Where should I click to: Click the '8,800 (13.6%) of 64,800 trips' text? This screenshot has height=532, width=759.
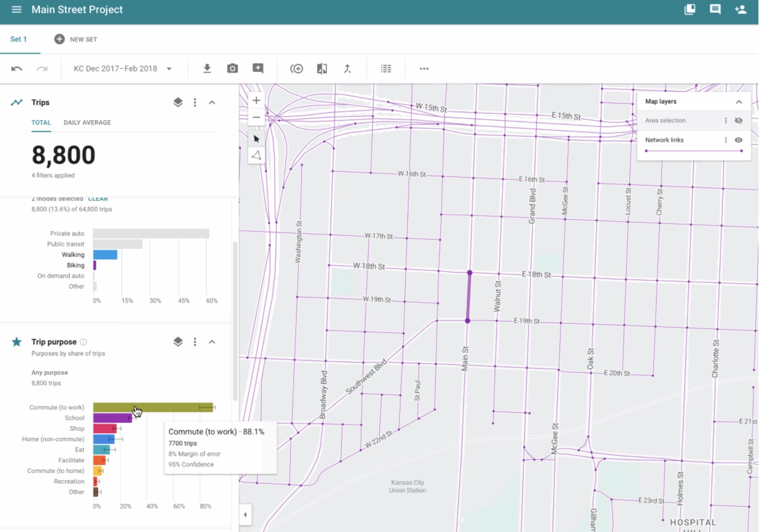tap(72, 209)
